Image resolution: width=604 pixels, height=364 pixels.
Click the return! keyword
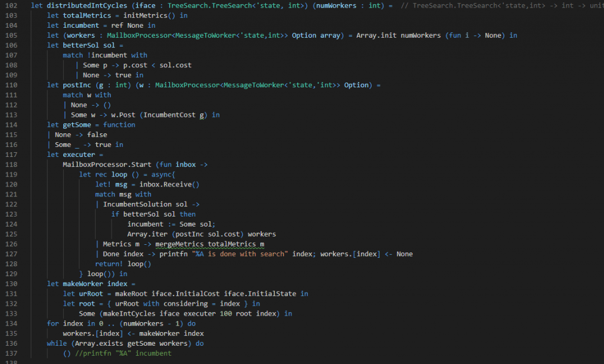coord(109,264)
